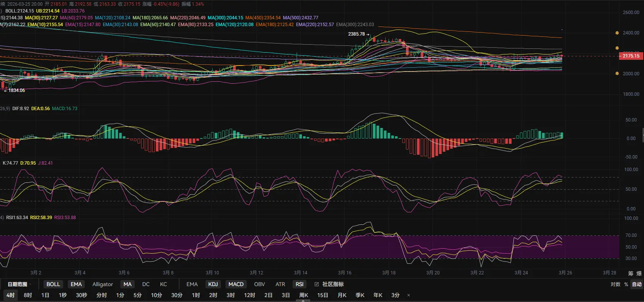This screenshot has height=302, width=644.
Task: Click the 2385.78 high price marker
Action: [356, 34]
